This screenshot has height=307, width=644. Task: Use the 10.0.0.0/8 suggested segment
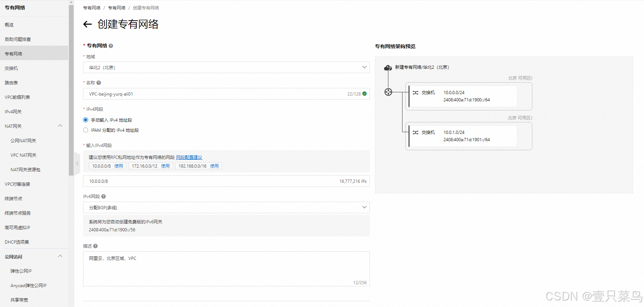(119, 166)
